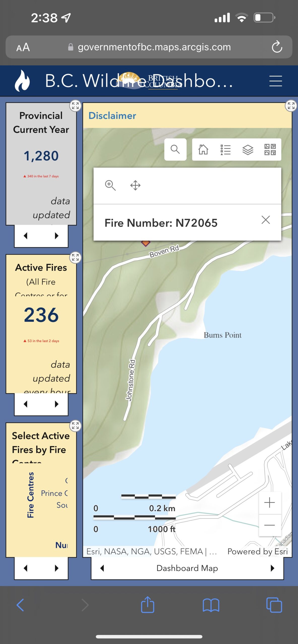This screenshot has width=298, height=644.
Task: Click '340 in the last 7 days' text
Action: click(41, 176)
